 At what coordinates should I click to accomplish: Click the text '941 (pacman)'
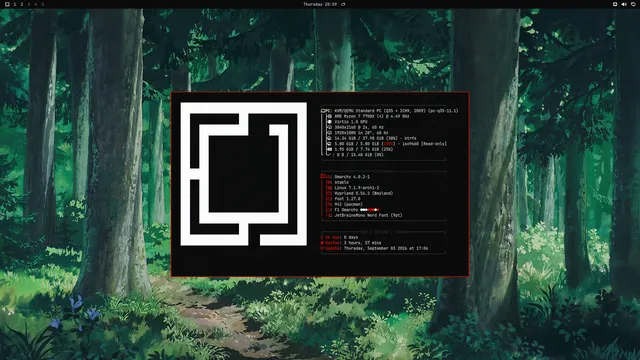pyautogui.click(x=349, y=204)
